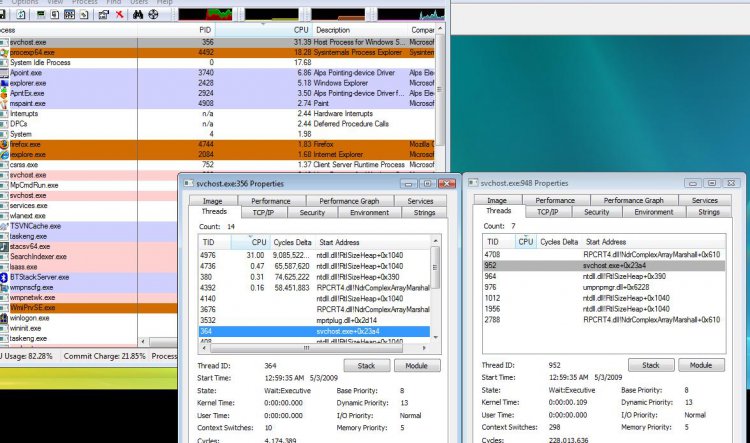Viewport: 750px width, 443px height.
Task: Open the Services tab in svchost.exe:948 Properties
Action: [x=705, y=200]
